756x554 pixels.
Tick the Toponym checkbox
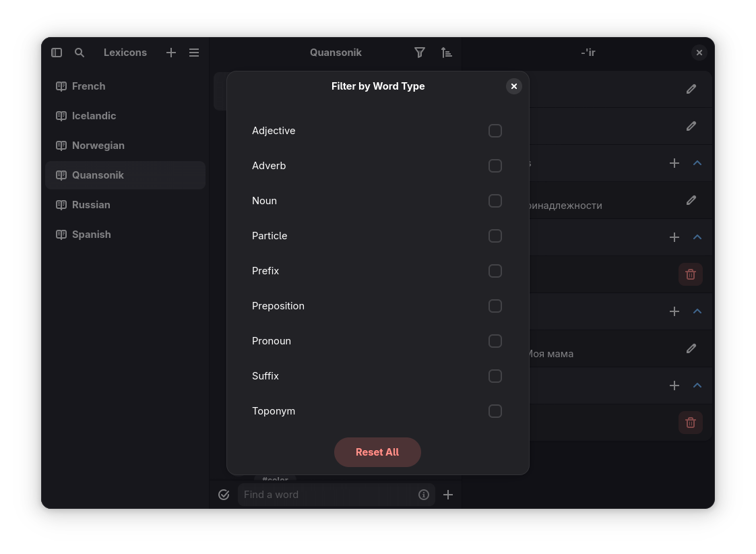(x=495, y=411)
